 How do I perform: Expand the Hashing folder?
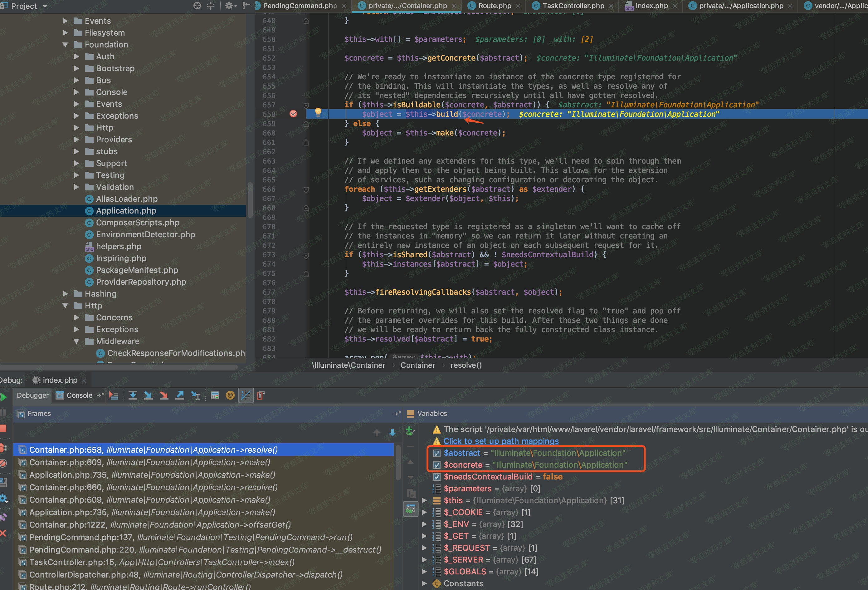[65, 294]
